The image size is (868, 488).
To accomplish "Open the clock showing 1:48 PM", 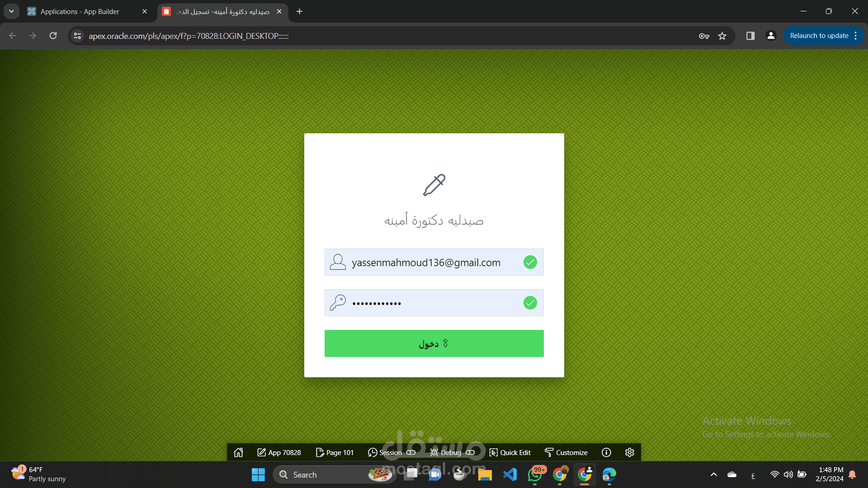I will 829,474.
